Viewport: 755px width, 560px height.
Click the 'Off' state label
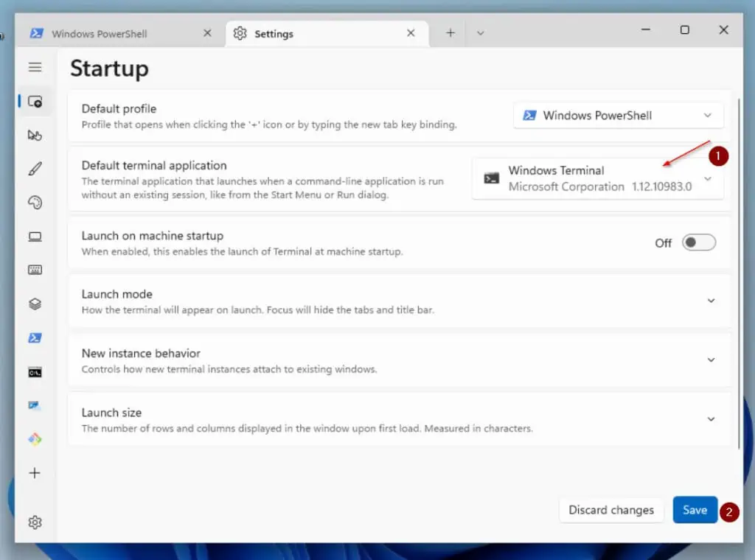pyautogui.click(x=663, y=243)
